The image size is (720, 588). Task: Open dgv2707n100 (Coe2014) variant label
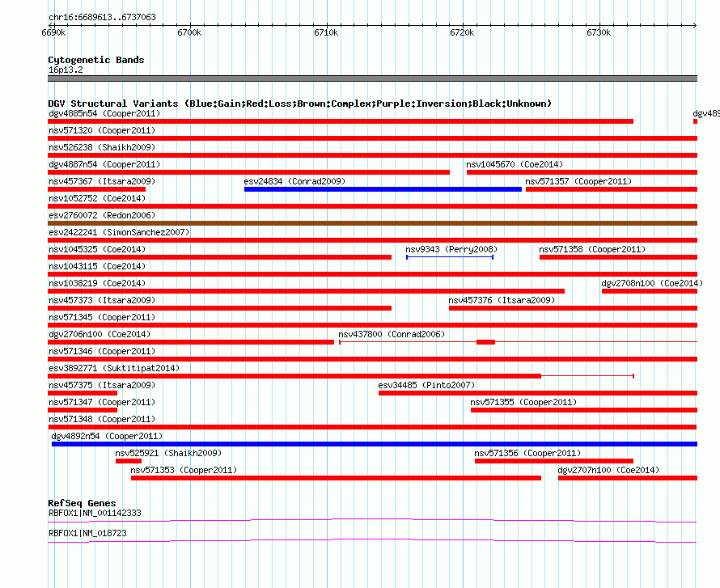(x=608, y=470)
